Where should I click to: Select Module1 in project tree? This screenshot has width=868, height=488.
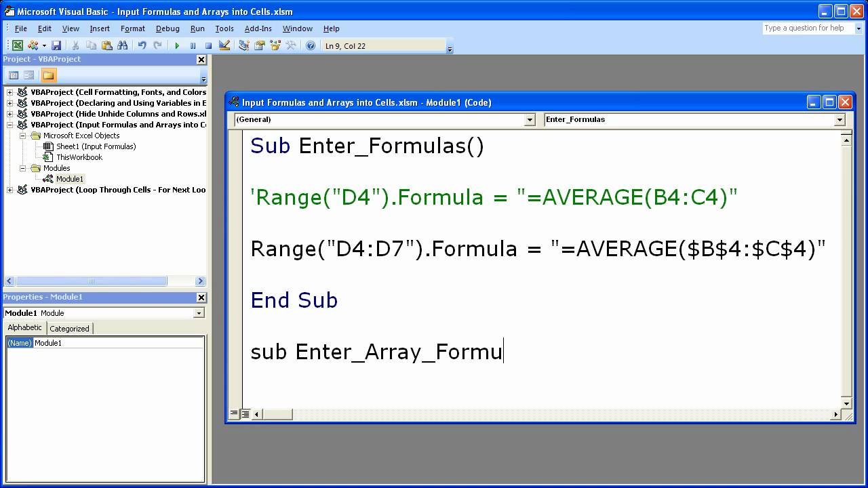point(70,179)
